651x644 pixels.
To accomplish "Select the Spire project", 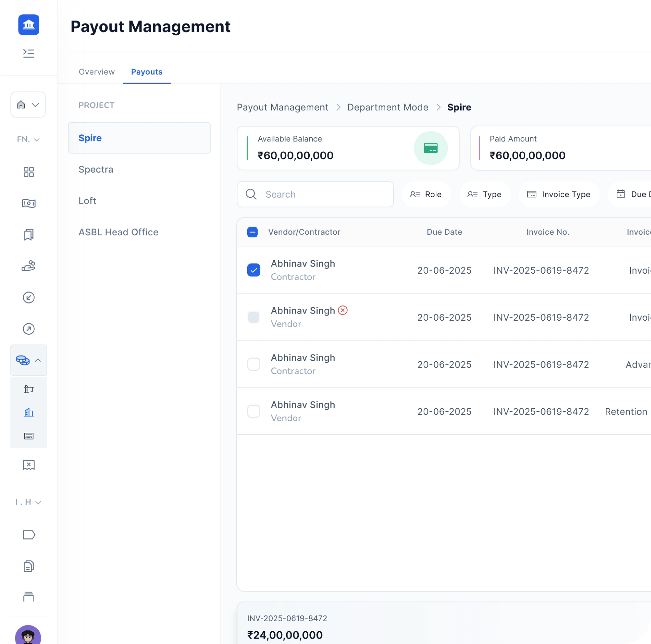I will pyautogui.click(x=139, y=138).
